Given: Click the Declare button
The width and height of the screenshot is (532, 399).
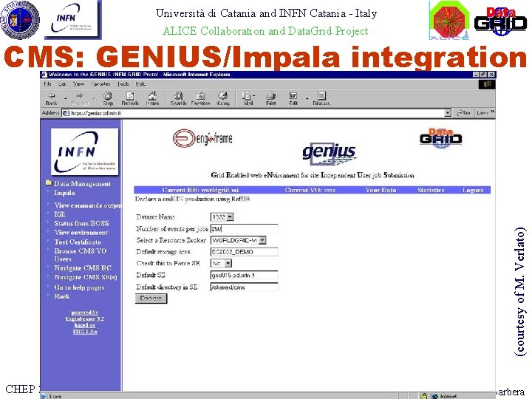Looking at the screenshot, I should tap(151, 299).
